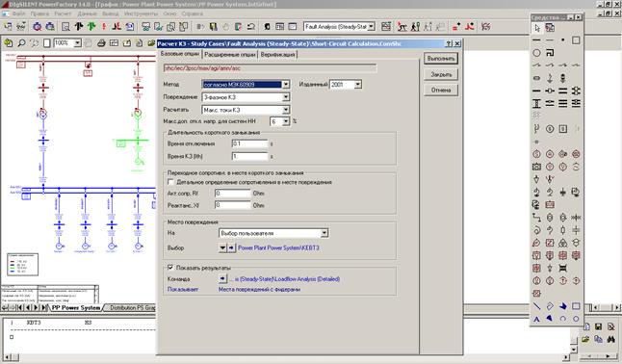
Task: Click the yellow-green icon at start of graphic toolbar
Action: 9,43
